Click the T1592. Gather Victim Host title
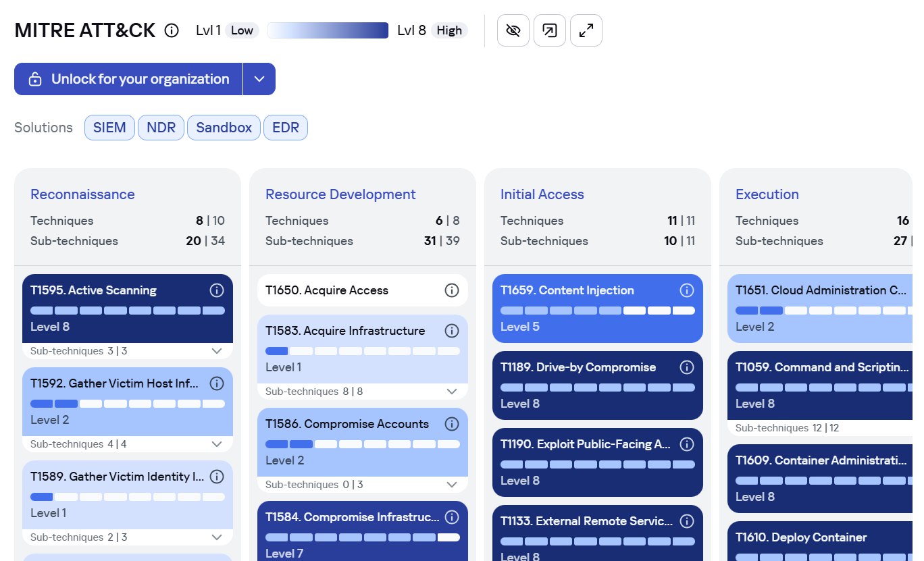 (x=115, y=383)
